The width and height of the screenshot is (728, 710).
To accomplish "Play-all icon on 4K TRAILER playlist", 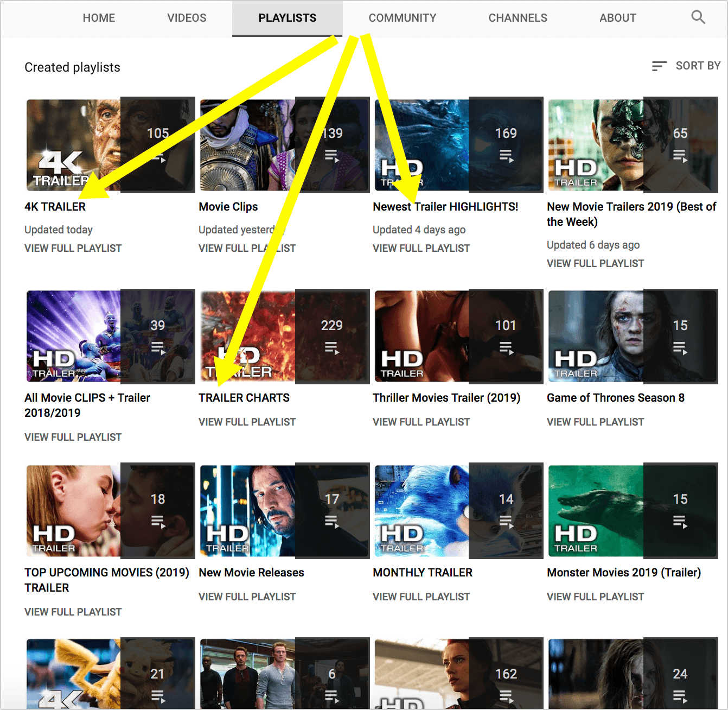I will 158,156.
